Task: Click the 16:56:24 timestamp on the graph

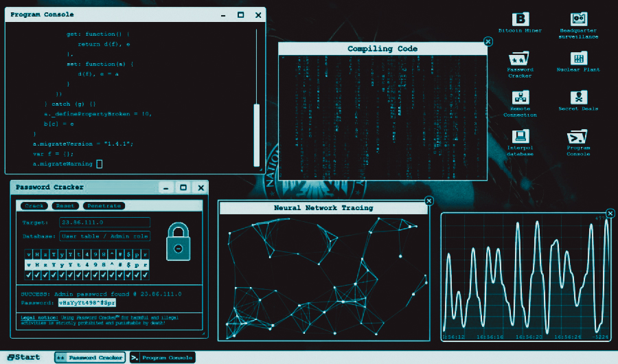Action: (568, 337)
